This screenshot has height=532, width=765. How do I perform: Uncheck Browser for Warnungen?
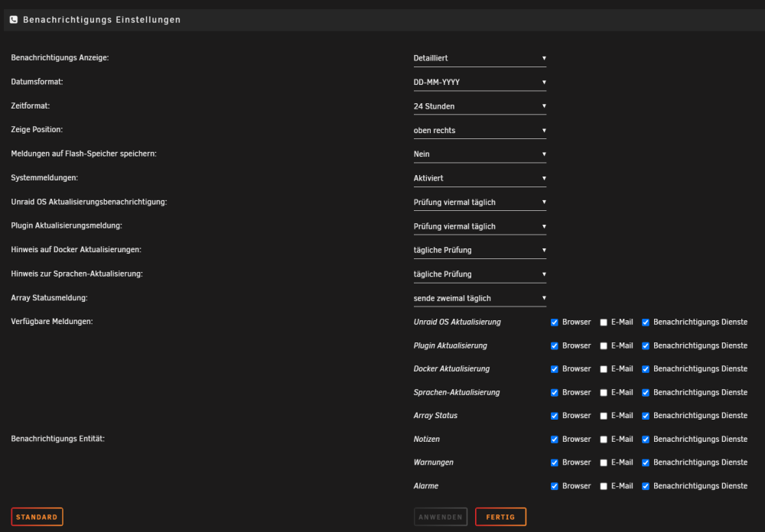(x=554, y=462)
